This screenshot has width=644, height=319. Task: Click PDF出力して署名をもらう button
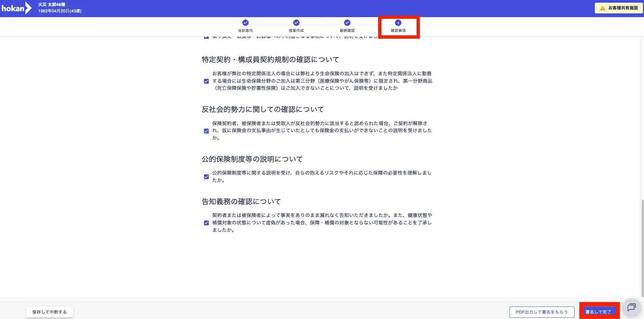click(x=542, y=312)
